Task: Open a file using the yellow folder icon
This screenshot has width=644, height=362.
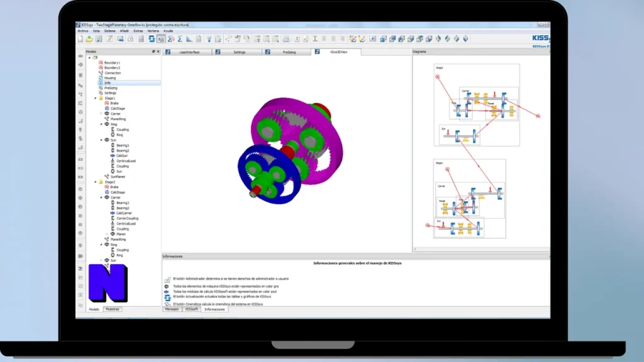Action: tap(89, 39)
